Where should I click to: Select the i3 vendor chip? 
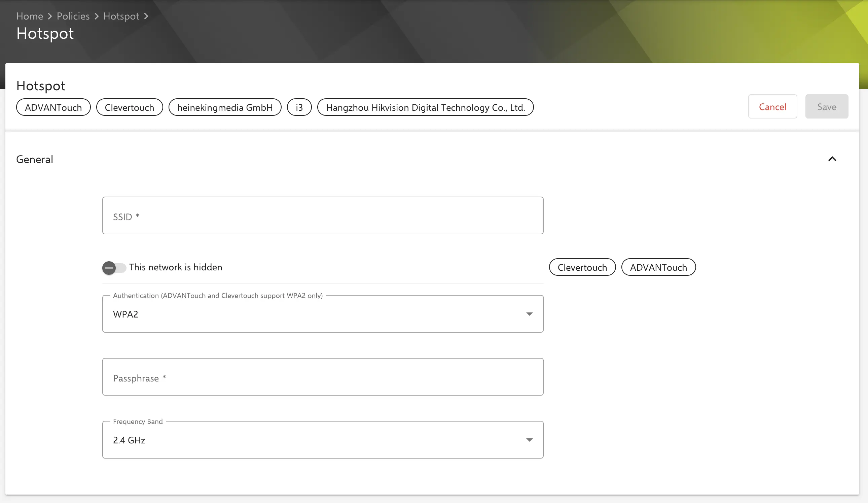(x=299, y=107)
